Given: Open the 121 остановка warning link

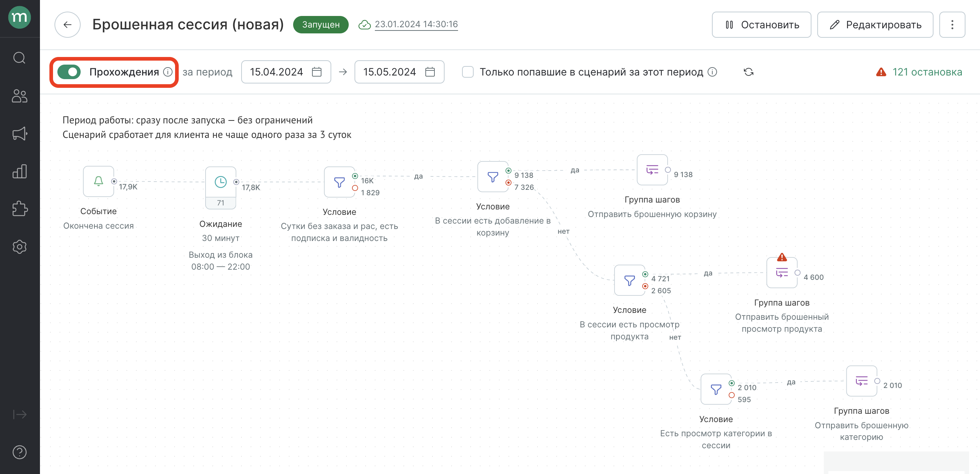Looking at the screenshot, I should [x=927, y=72].
